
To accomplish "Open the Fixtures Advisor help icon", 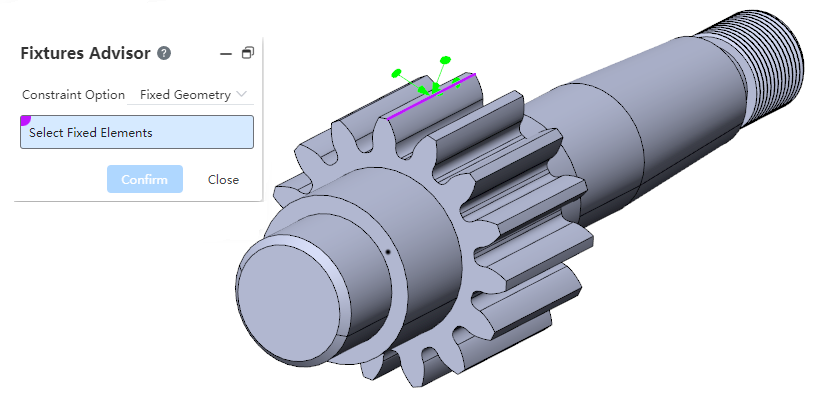I will pos(164,53).
